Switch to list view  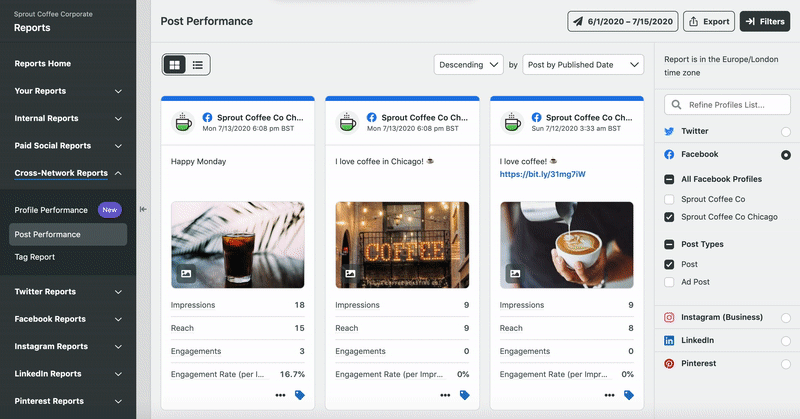(197, 65)
